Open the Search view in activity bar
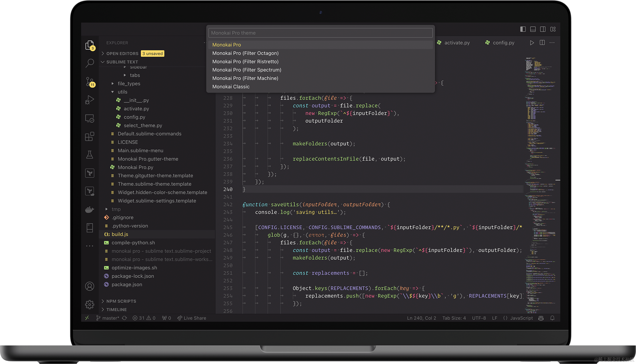 click(x=90, y=63)
